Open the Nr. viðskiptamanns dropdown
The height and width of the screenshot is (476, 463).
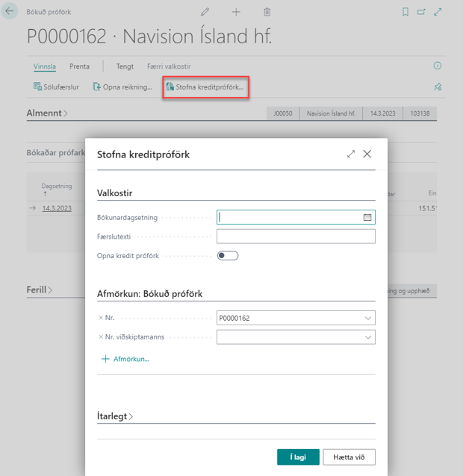(x=367, y=337)
